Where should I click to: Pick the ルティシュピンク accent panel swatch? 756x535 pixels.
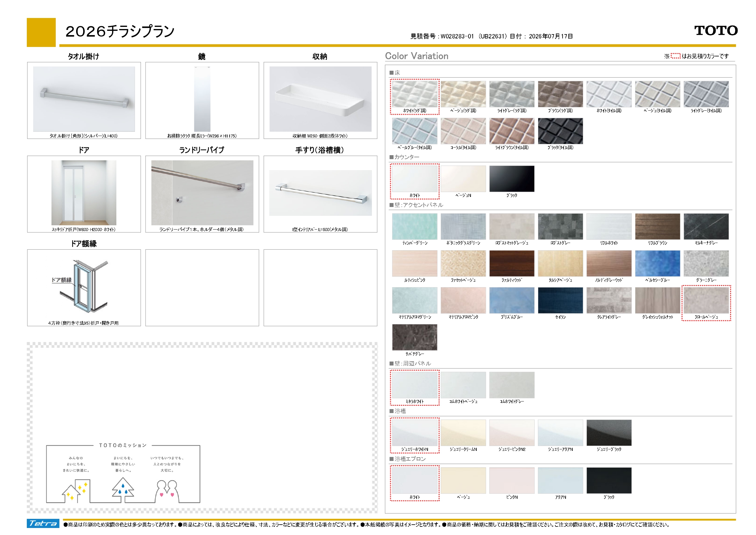[415, 263]
